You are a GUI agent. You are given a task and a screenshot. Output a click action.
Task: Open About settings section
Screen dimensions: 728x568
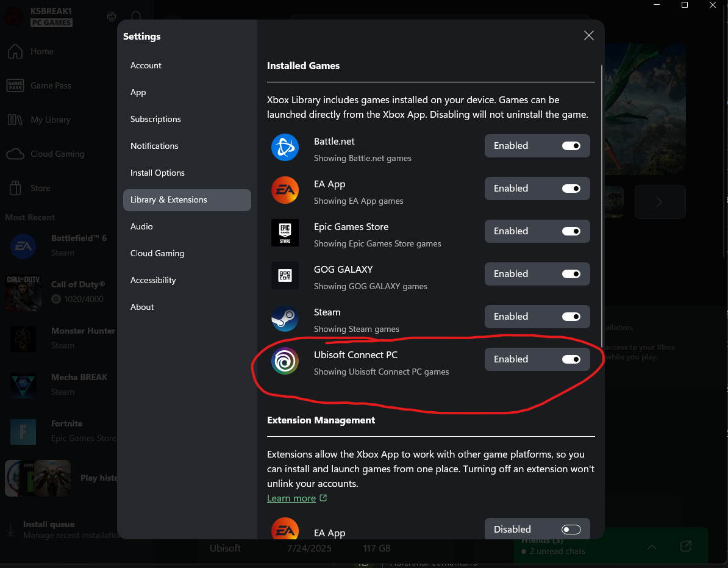[x=187, y=307]
